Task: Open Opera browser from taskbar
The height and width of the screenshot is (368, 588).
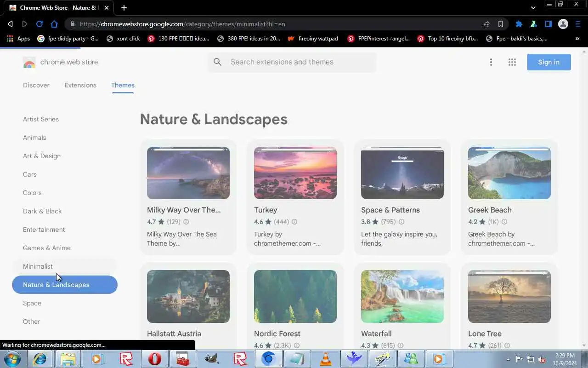Action: 155,359
